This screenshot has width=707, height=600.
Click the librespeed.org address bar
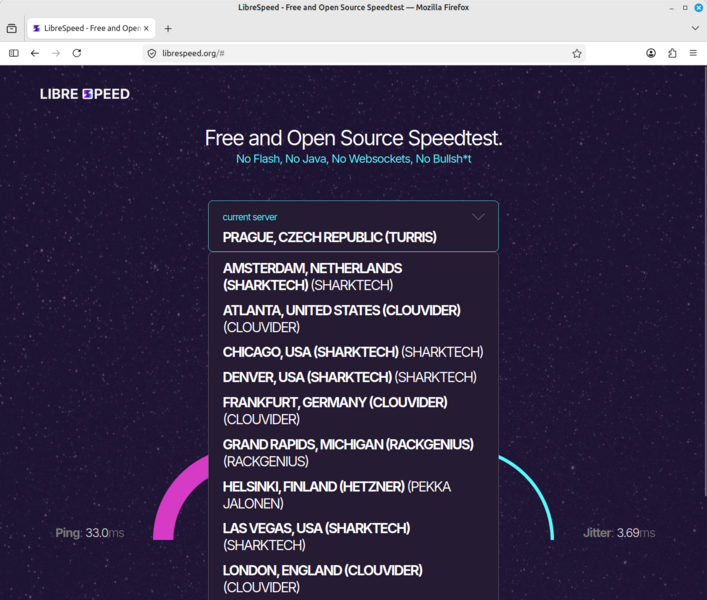[364, 53]
